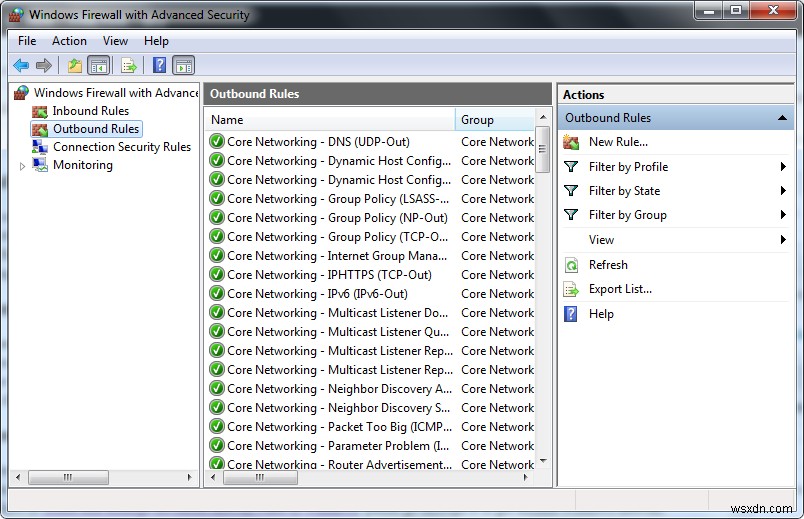Open Filter by Group submenu arrow
Screen dimensions: 804x519
tap(783, 215)
